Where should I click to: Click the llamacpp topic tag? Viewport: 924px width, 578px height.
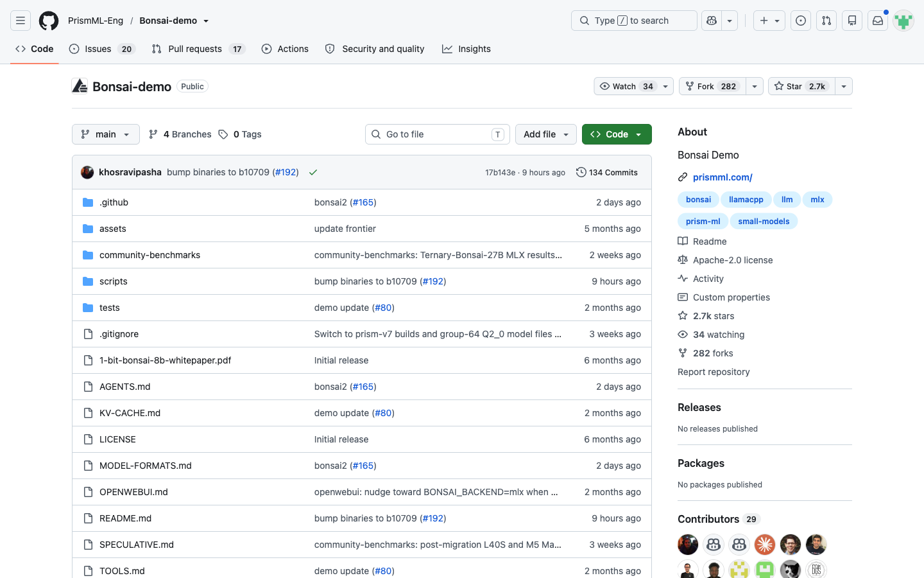point(746,200)
